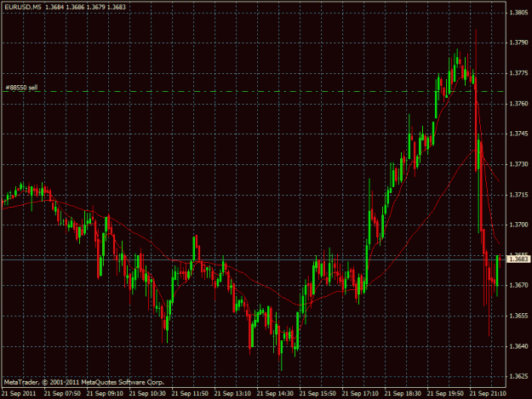The height and width of the screenshot is (399, 532).
Task: Click the 1.3775 price scale label
Action: coord(518,73)
